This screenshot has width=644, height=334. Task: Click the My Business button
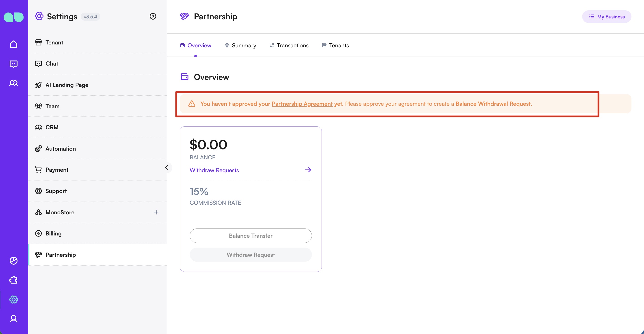click(607, 17)
